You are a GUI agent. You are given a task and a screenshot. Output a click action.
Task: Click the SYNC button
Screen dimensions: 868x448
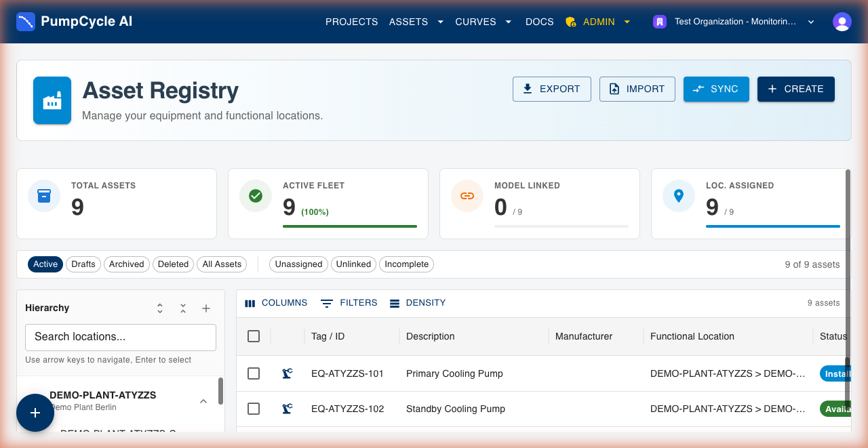(716, 89)
